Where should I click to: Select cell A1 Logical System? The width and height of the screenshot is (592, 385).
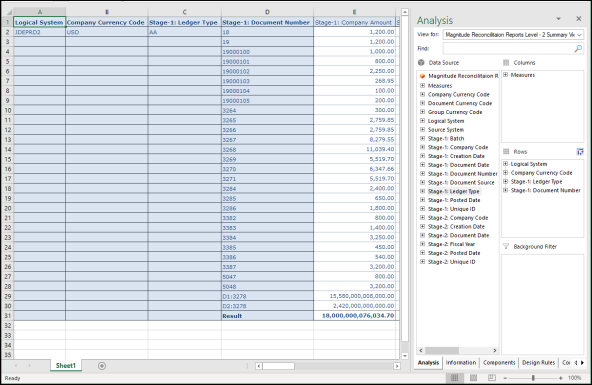tap(39, 22)
